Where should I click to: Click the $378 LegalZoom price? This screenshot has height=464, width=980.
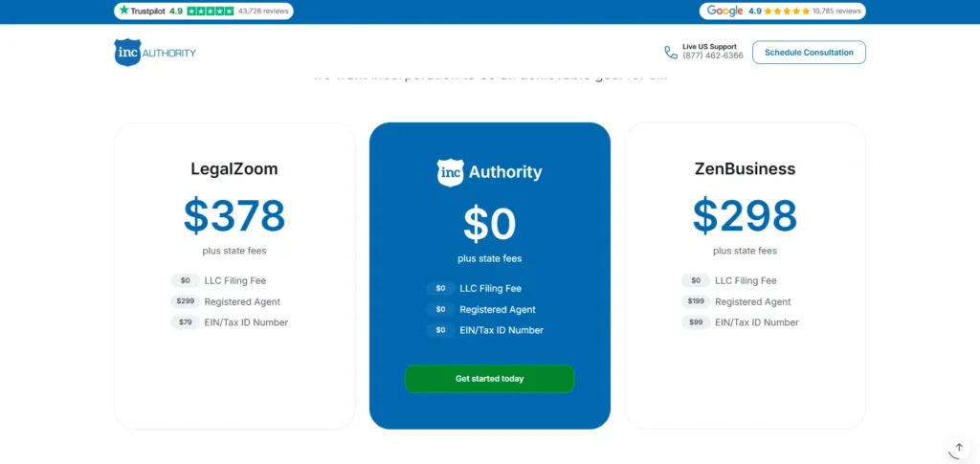(234, 215)
